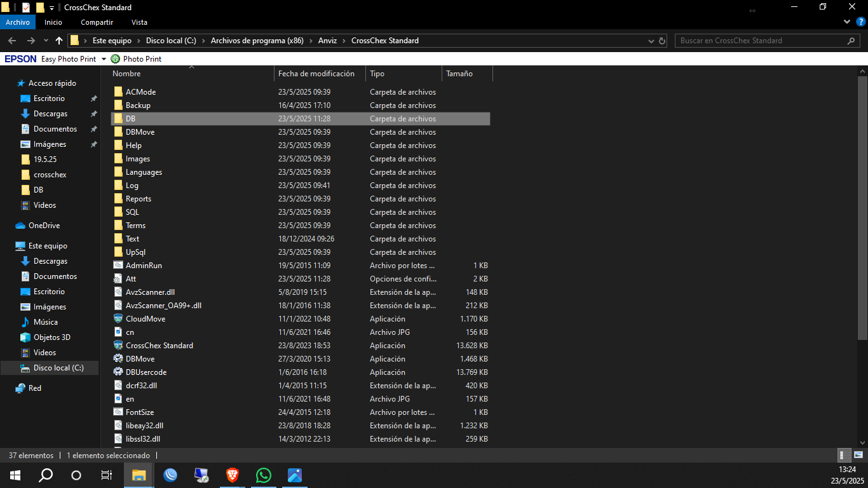Select the AvzScanner_OA99+.dll file
This screenshot has width=868, height=488.
[x=163, y=306]
